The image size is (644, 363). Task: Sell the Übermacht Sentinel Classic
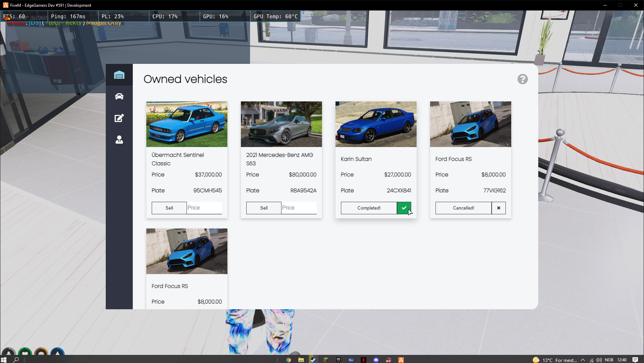click(x=169, y=208)
